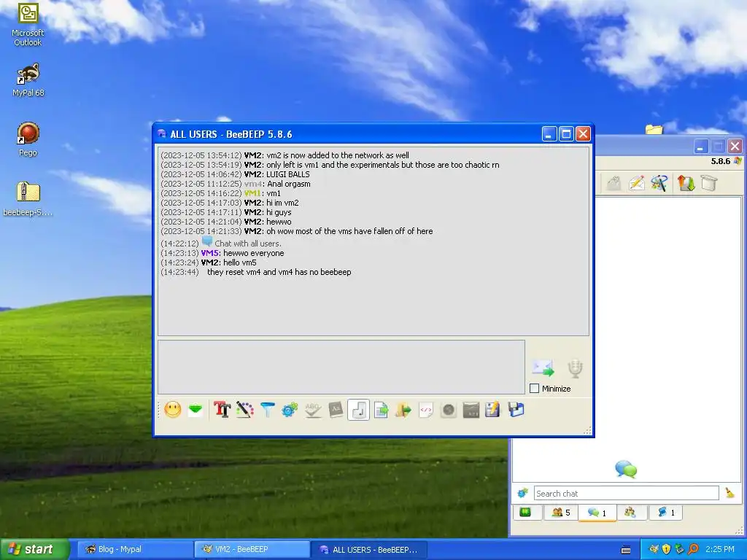Click the send file document arrow icon
747x560 pixels.
point(381,410)
